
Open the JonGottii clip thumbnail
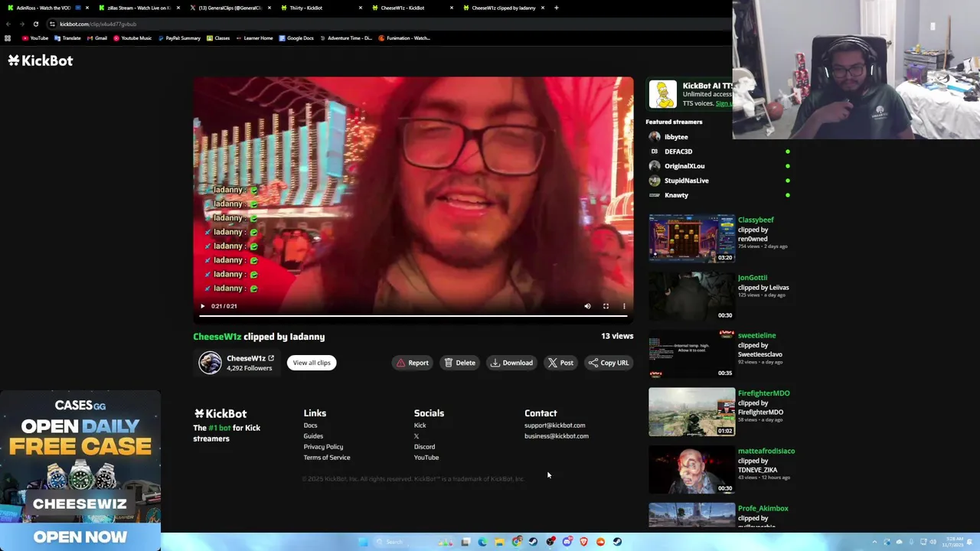pos(691,296)
